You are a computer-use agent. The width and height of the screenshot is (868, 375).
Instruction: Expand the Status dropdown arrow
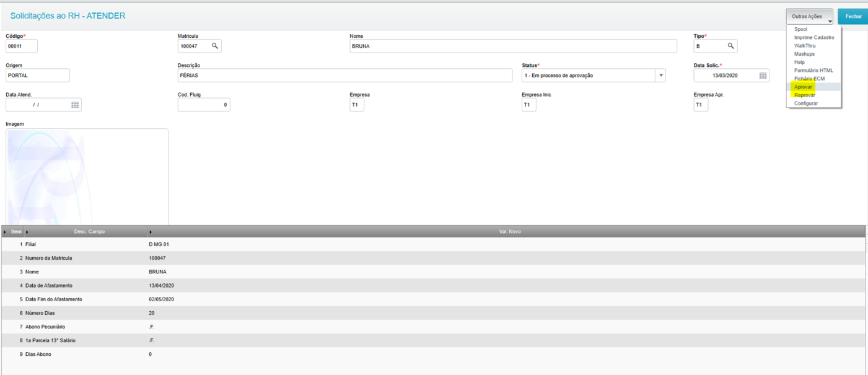coord(661,76)
